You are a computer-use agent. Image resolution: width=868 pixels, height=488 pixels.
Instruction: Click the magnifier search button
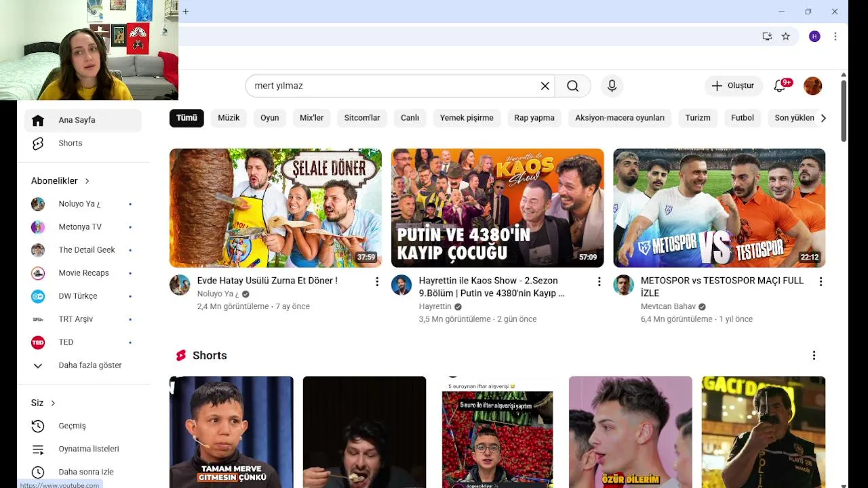tap(573, 86)
